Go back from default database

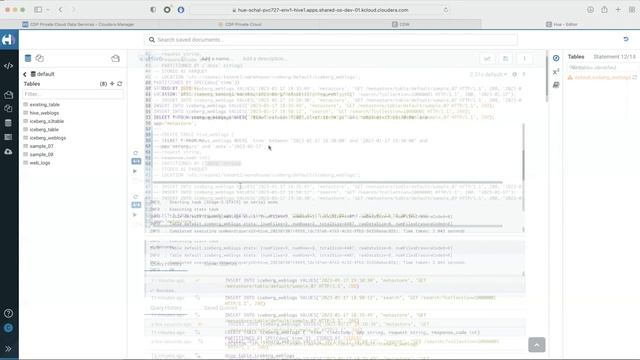coord(25,74)
